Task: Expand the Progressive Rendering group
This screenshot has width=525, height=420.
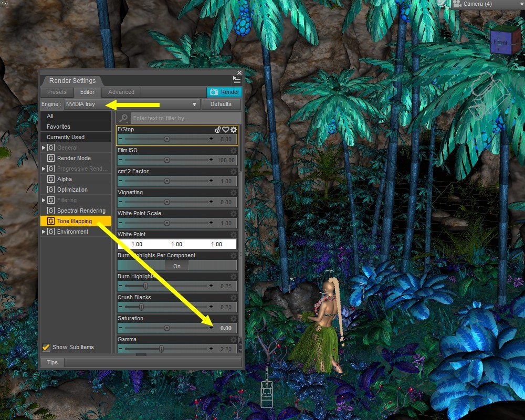Action: 44,169
